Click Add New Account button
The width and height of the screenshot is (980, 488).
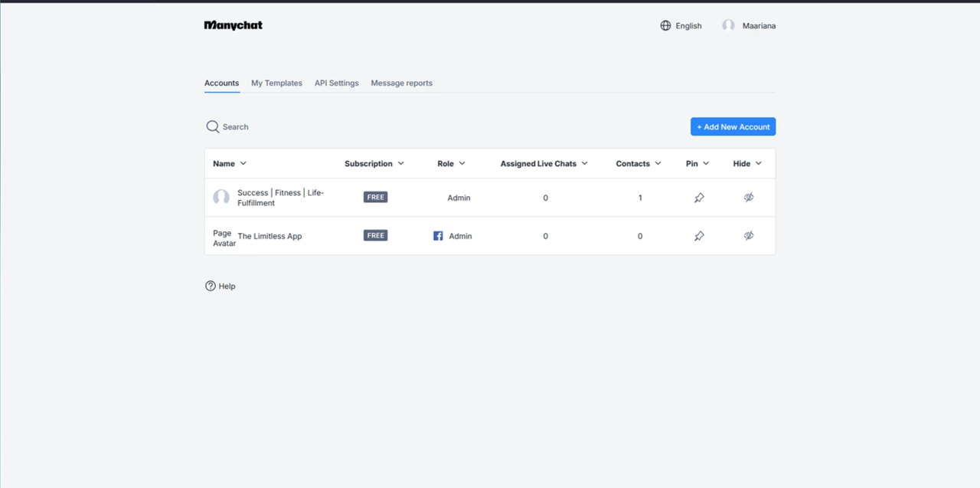coord(733,126)
